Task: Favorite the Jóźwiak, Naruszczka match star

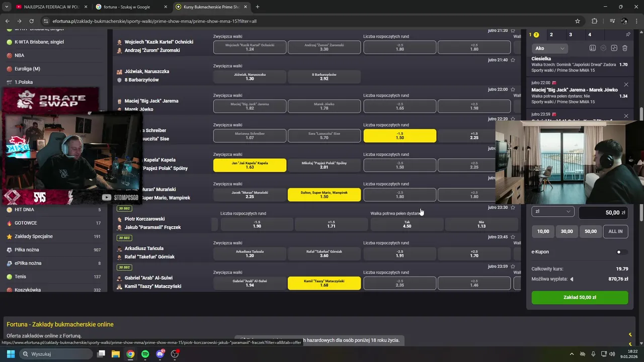Action: [x=513, y=60]
